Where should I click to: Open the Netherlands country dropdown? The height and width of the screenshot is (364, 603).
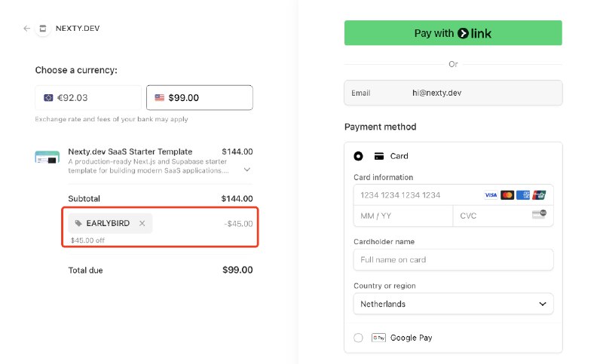coord(454,304)
